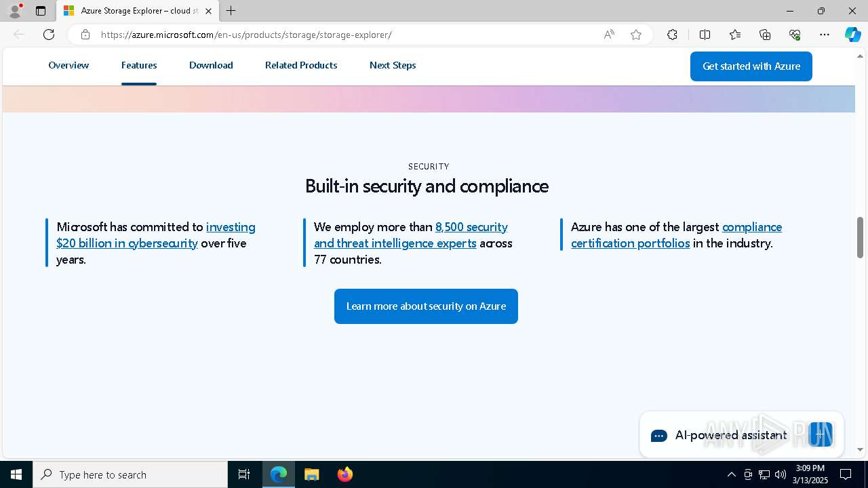
Task: Click the Built-in security and compliance heading
Action: pyautogui.click(x=427, y=186)
